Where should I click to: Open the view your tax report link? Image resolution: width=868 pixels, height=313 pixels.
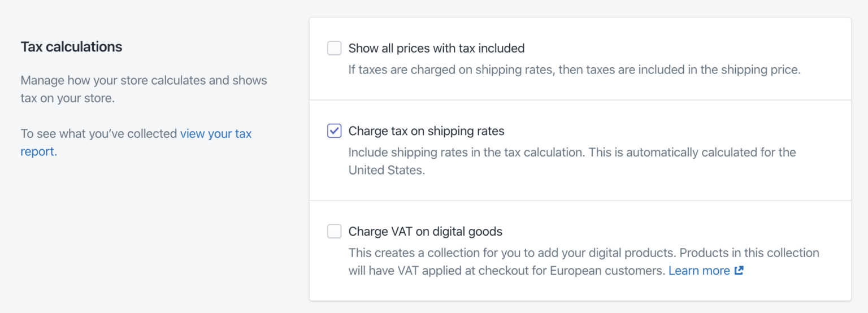[x=136, y=142]
